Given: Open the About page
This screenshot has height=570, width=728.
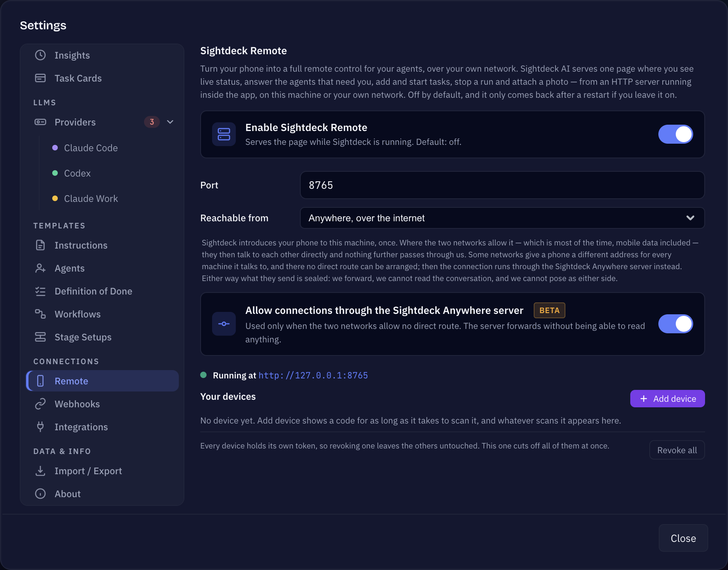Looking at the screenshot, I should tap(102, 494).
